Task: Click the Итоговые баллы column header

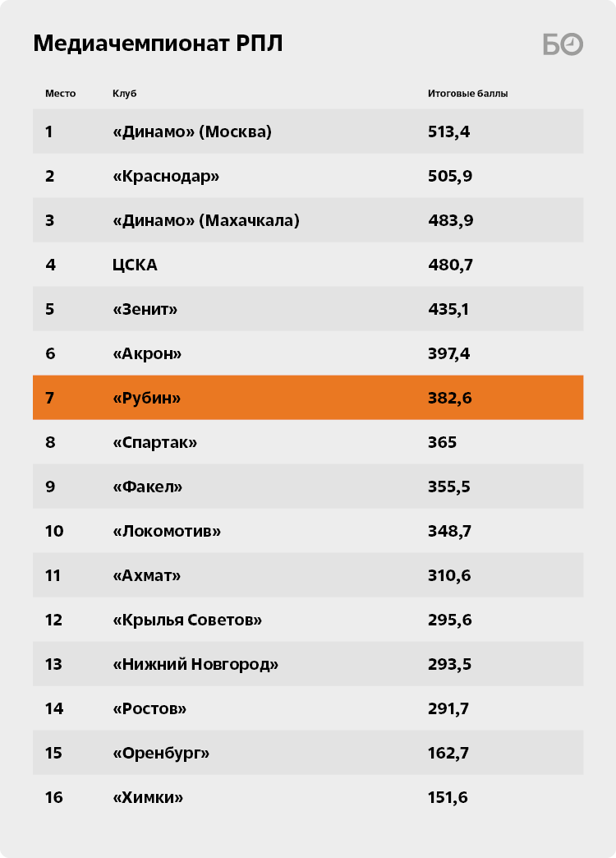Action: pos(467,94)
